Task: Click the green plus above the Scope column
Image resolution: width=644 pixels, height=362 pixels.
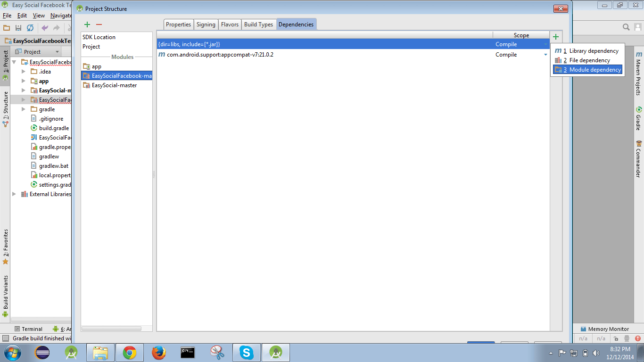Action: 556,37
